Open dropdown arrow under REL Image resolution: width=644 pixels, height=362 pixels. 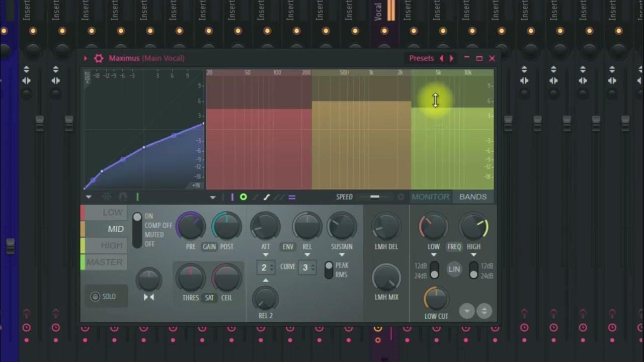click(307, 255)
